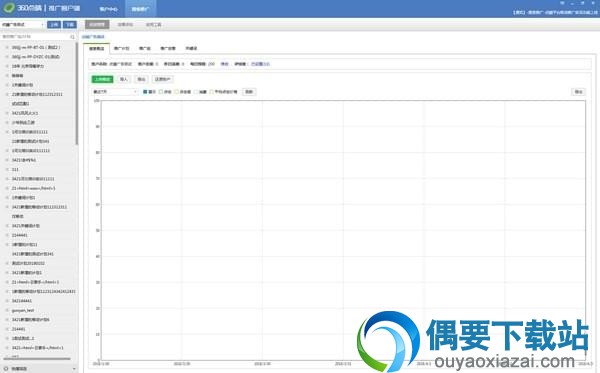Toggle the checked blue 展示 chart checkbox
600x373 pixels.
[x=145, y=92]
